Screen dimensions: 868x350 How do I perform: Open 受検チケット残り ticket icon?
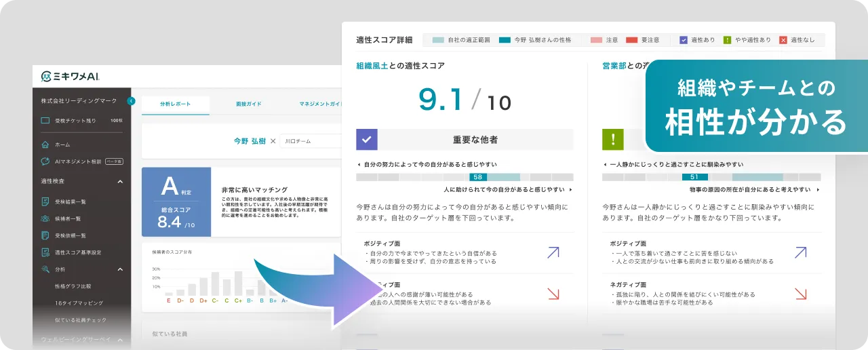pos(45,121)
